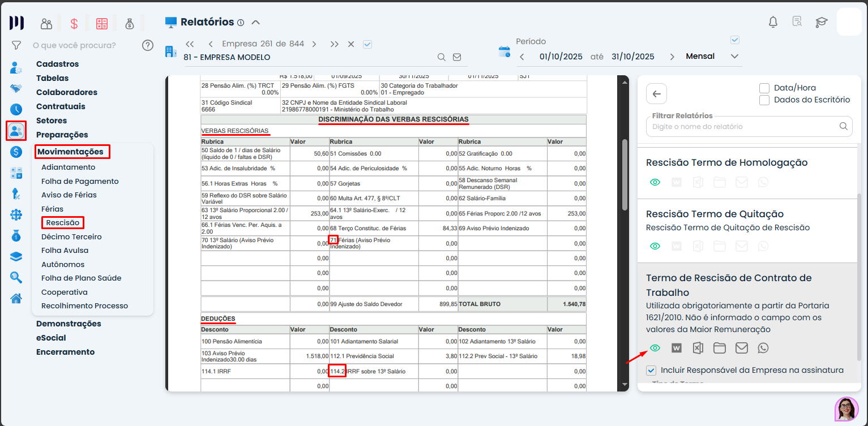Open the red dollar sign module
Screen dimensions: 868x426
(x=74, y=24)
